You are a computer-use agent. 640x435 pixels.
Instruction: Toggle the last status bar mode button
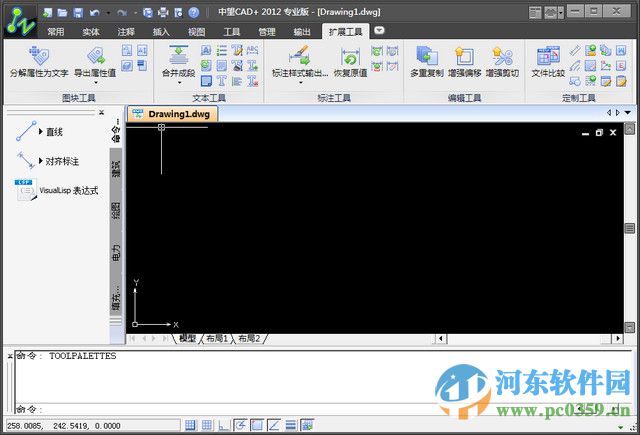click(307, 425)
